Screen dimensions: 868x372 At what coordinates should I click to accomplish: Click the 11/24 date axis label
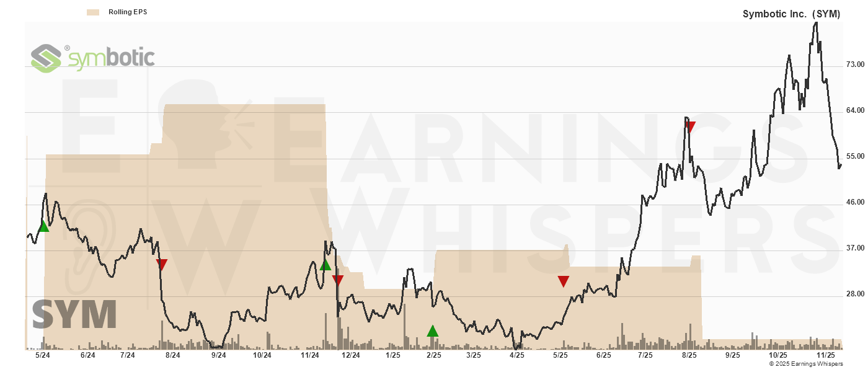[x=309, y=355]
